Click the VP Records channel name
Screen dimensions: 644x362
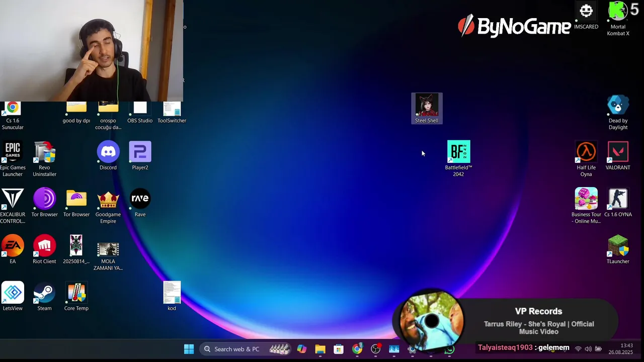538,311
